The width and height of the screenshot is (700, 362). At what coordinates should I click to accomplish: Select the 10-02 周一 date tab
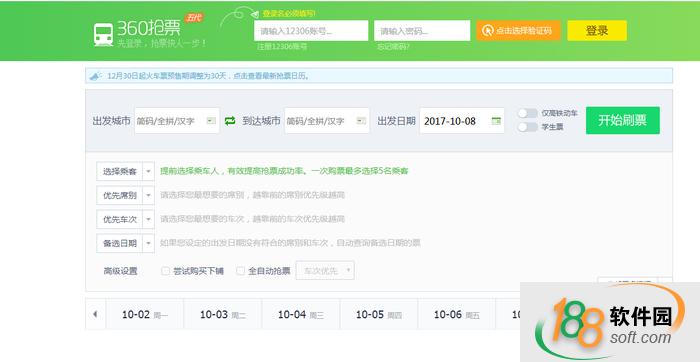[x=145, y=315]
